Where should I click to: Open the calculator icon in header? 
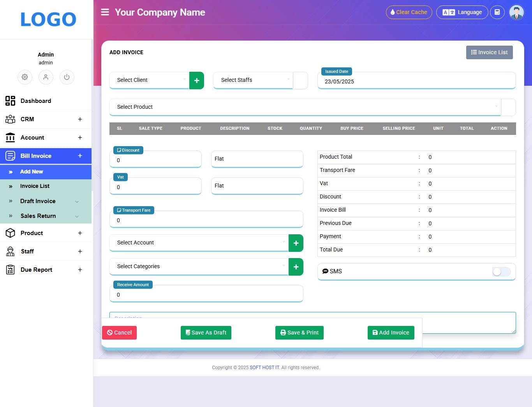pyautogui.click(x=497, y=12)
